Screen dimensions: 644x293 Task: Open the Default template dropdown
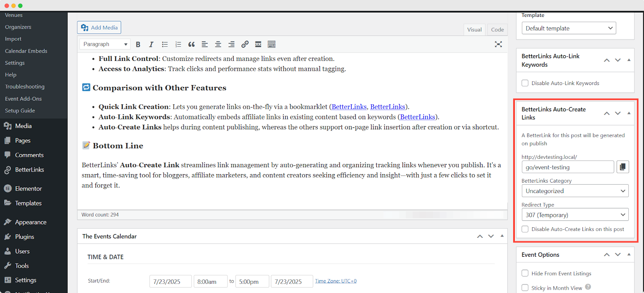point(569,28)
